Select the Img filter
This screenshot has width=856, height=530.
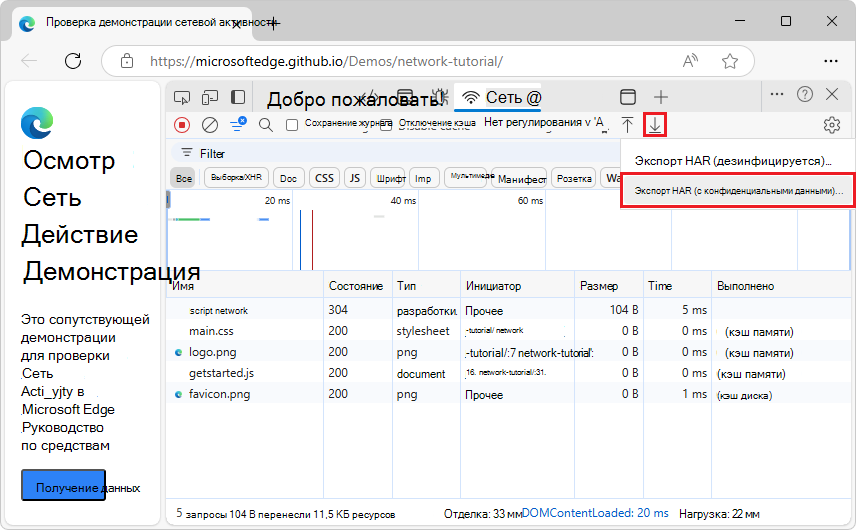point(424,178)
